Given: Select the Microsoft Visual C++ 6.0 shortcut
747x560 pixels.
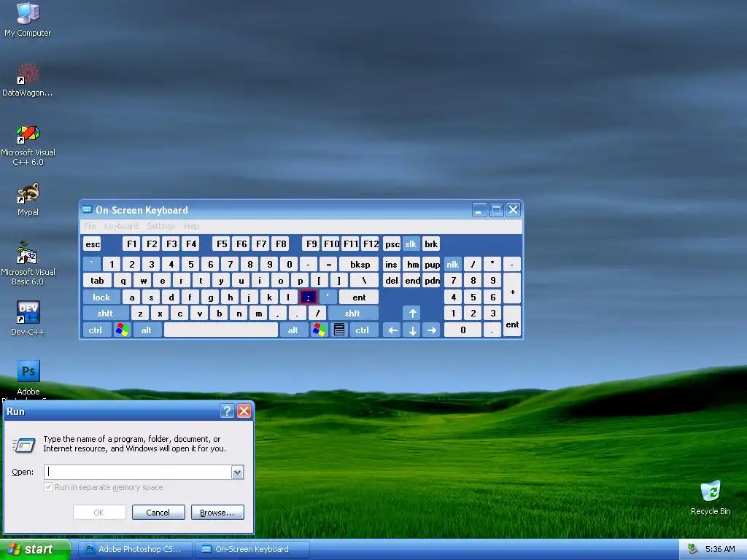Looking at the screenshot, I should pyautogui.click(x=28, y=145).
